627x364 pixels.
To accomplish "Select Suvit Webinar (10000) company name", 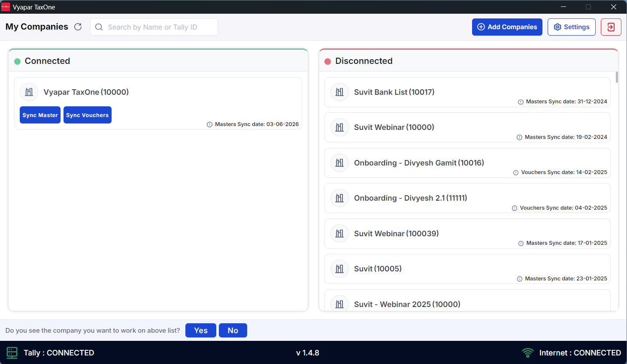I will click(x=394, y=127).
